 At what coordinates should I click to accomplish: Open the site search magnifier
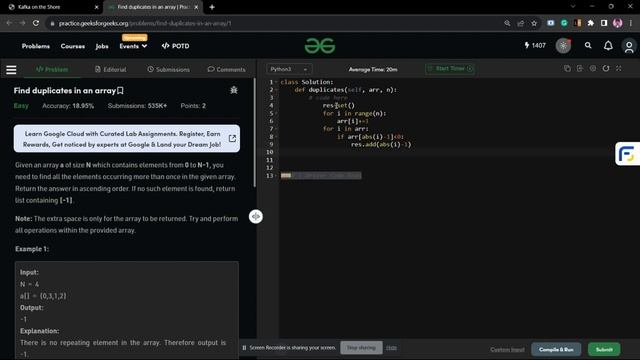coord(588,46)
